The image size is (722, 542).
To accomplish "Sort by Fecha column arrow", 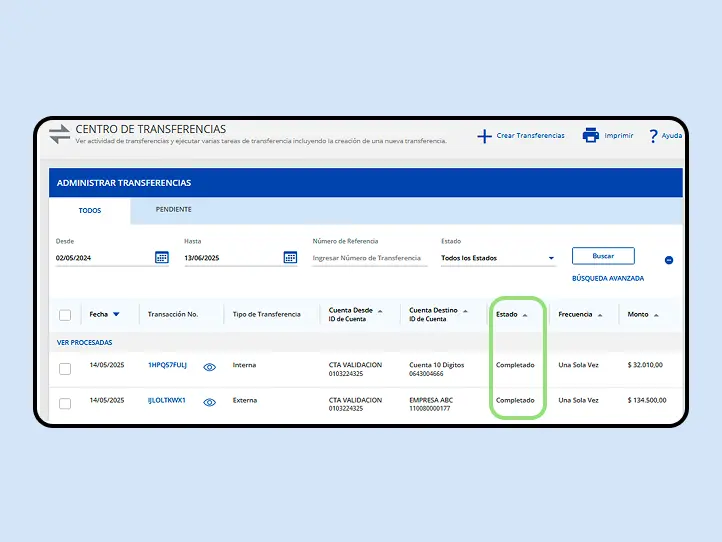I will click(116, 315).
